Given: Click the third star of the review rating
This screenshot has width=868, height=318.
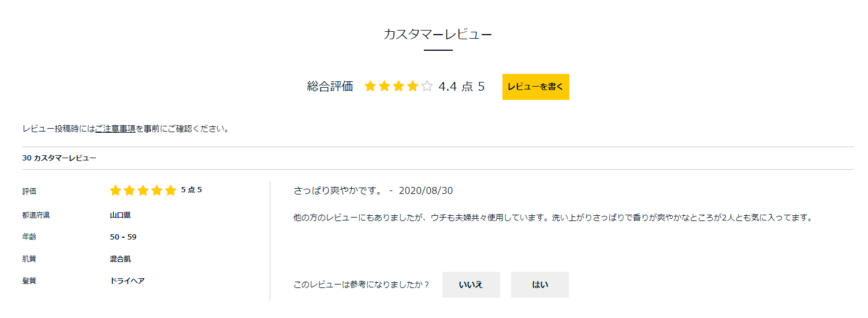Looking at the screenshot, I should 143,190.
